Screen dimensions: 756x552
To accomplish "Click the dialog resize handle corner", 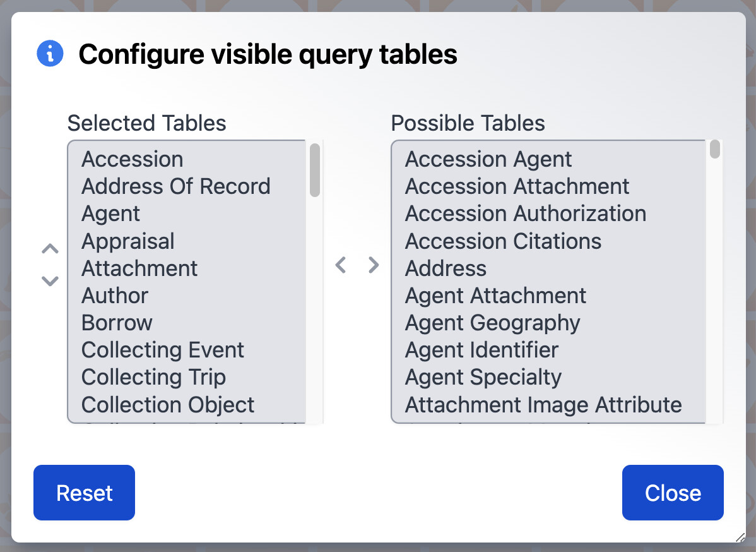I will coord(740,537).
